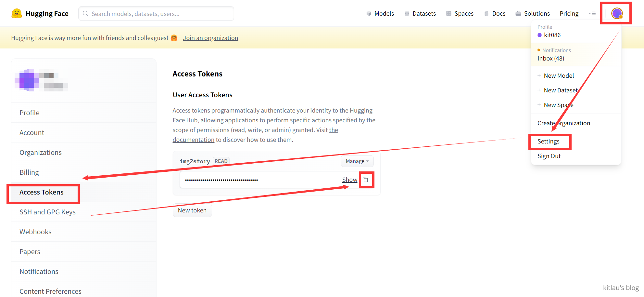Expand the more options menu icon
The height and width of the screenshot is (297, 644).
point(592,13)
